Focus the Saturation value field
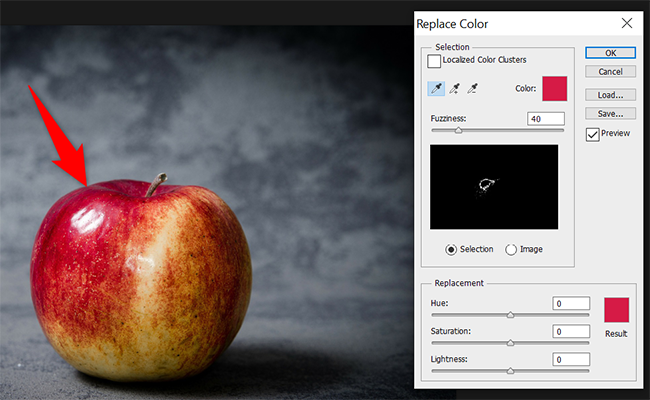 (x=571, y=331)
